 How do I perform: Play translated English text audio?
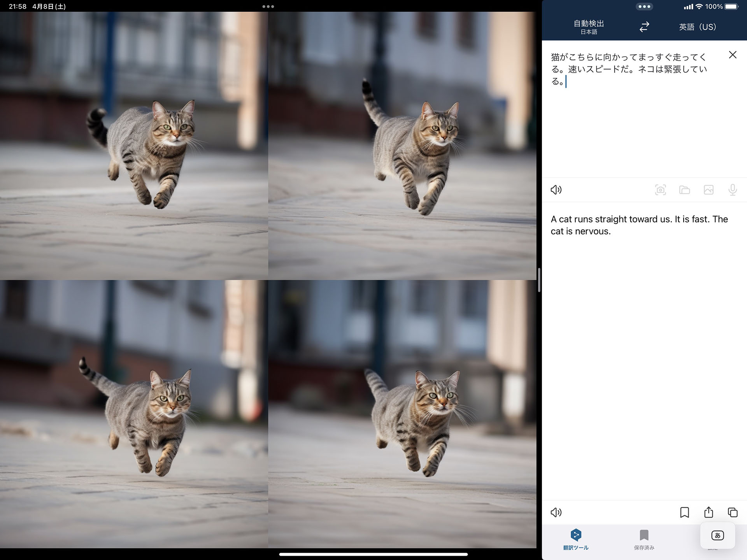(556, 512)
